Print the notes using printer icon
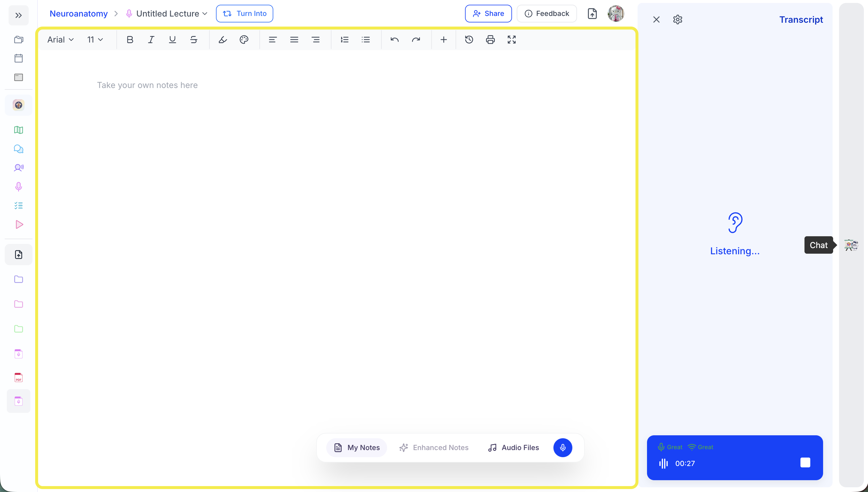This screenshot has height=492, width=868. point(490,40)
